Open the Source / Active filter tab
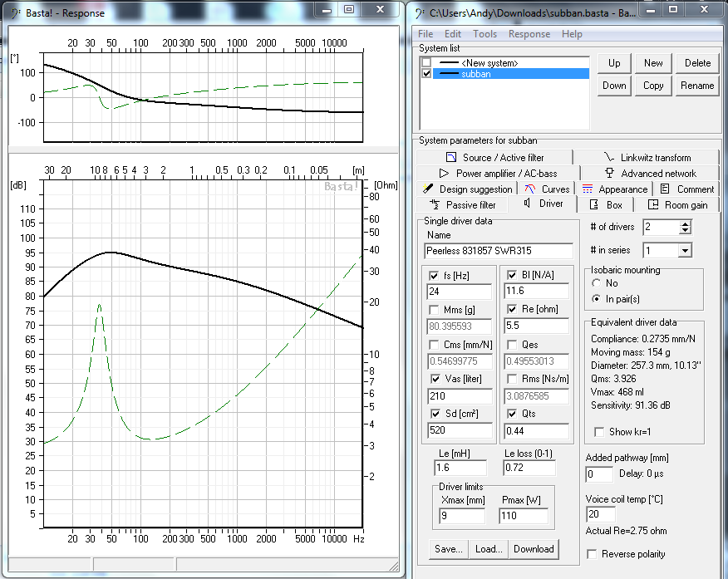728x579 pixels. [494, 157]
